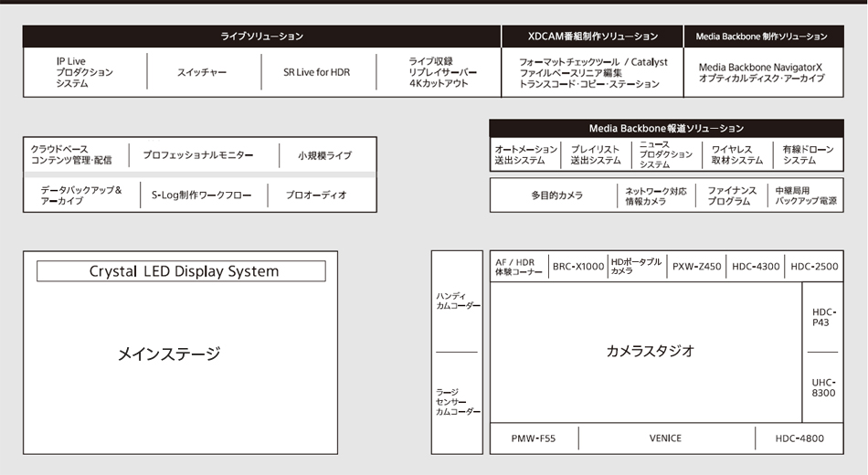This screenshot has height=475, width=868.
Task: Click the カメラスタジオ area
Action: click(x=650, y=351)
